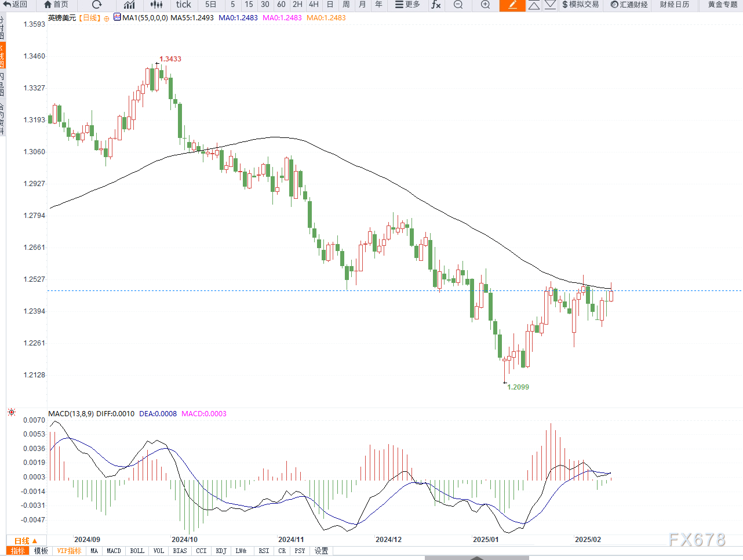
Task: Open the fx formula function icon
Action: pyautogui.click(x=436, y=5)
